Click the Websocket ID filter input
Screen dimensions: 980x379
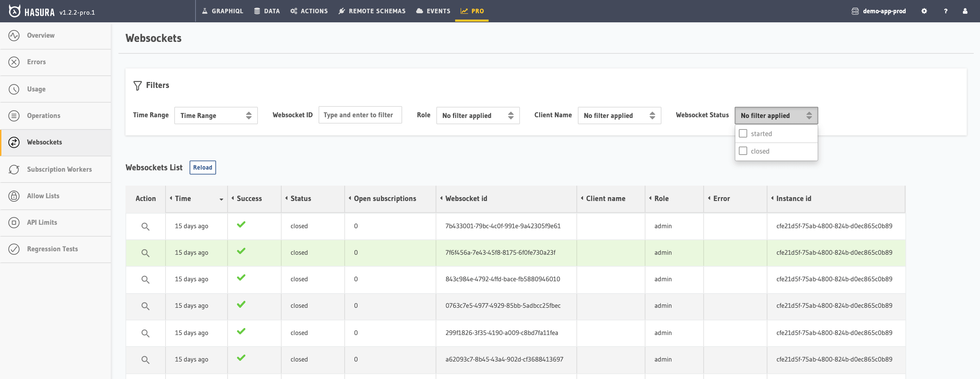pyautogui.click(x=360, y=115)
